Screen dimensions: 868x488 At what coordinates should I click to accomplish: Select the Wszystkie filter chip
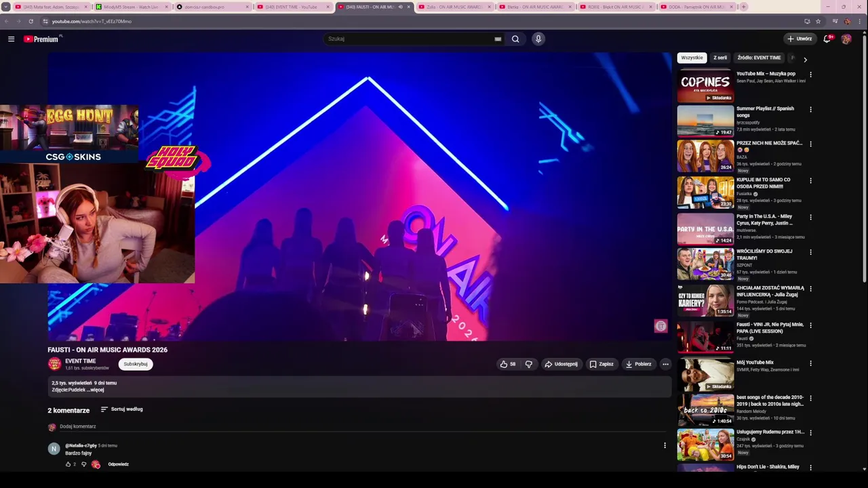pos(692,58)
